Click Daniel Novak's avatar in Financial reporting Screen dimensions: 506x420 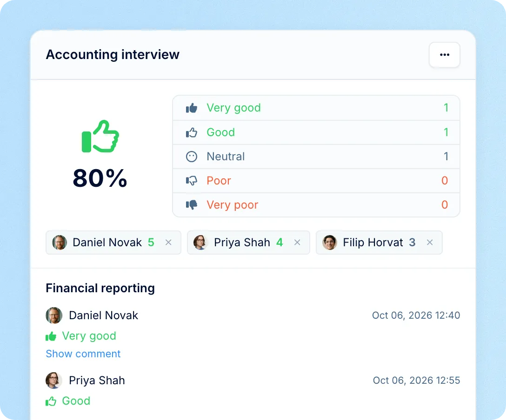(54, 315)
